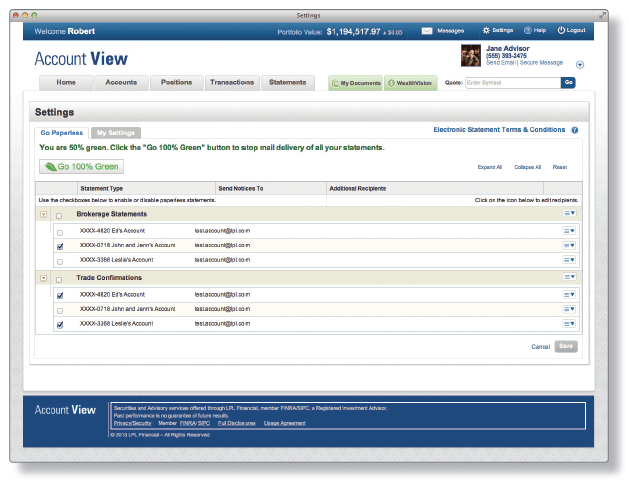
Task: Expand advisor details arrow below contact info
Action: pos(580,65)
